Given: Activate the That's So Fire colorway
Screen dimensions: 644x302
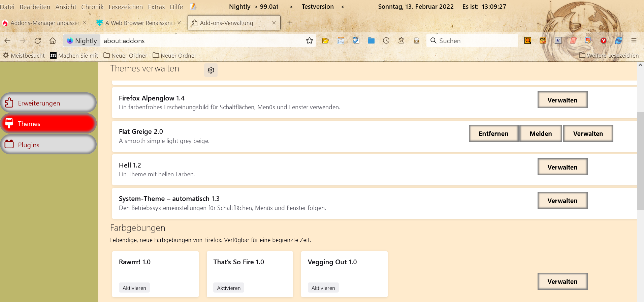Looking at the screenshot, I should [x=229, y=288].
